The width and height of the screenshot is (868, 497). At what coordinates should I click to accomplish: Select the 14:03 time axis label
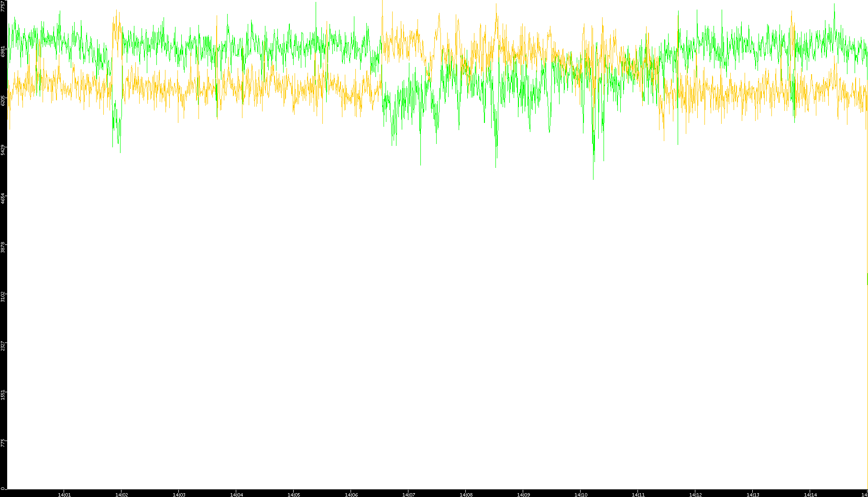(179, 495)
